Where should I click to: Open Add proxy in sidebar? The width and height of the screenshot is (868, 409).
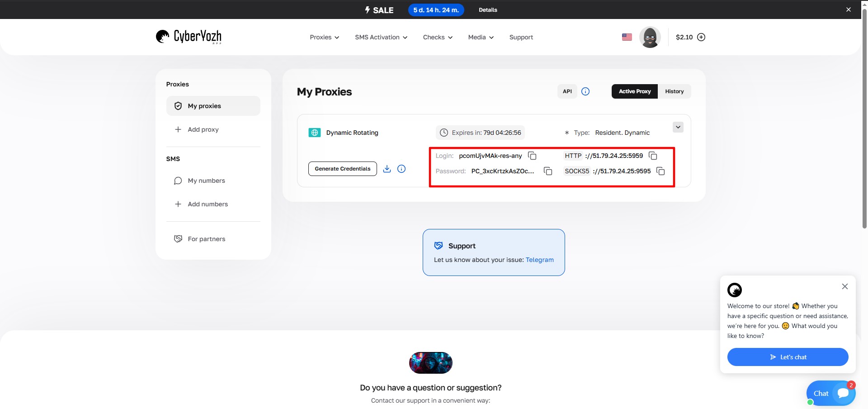[x=203, y=129]
